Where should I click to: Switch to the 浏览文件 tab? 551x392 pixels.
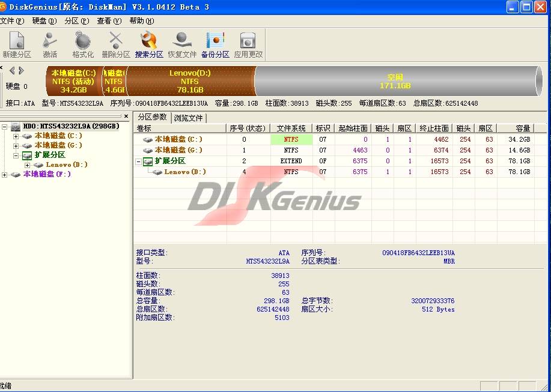(x=188, y=118)
